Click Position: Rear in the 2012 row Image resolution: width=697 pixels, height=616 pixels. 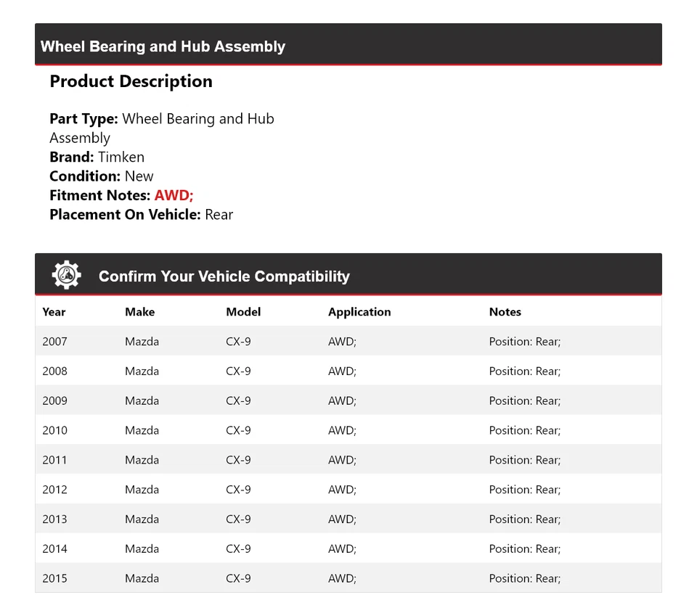tap(523, 489)
